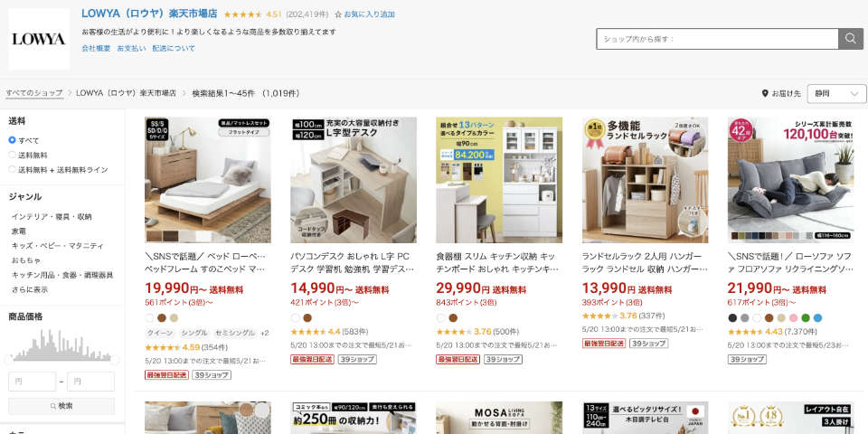Image resolution: width=868 pixels, height=434 pixels.
Task: Select the 送料無料 radio option
Action: (x=12, y=155)
